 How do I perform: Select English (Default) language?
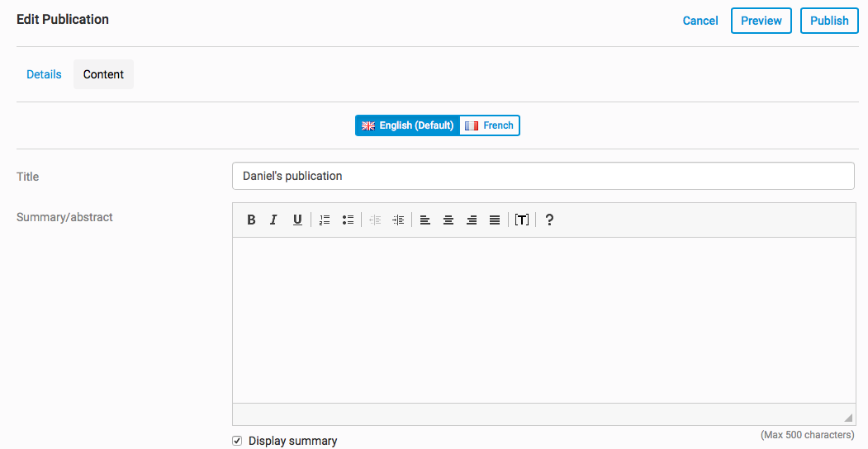point(408,125)
